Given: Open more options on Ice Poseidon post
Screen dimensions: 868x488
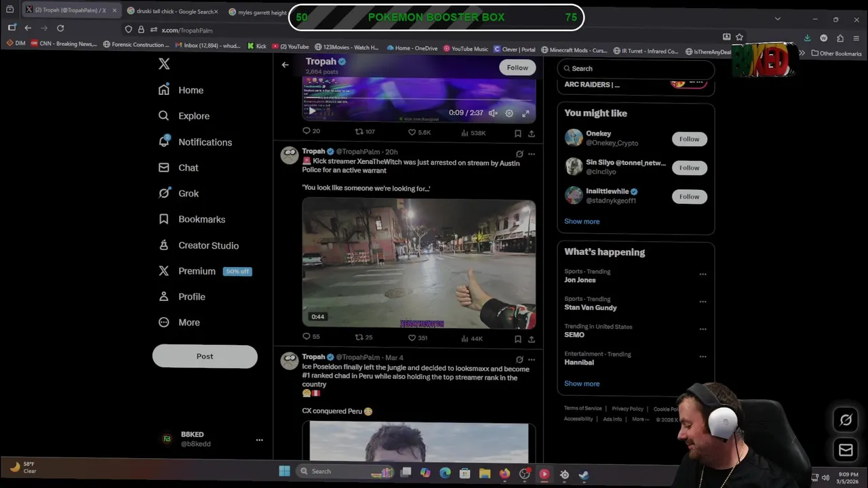Looking at the screenshot, I should pos(532,359).
